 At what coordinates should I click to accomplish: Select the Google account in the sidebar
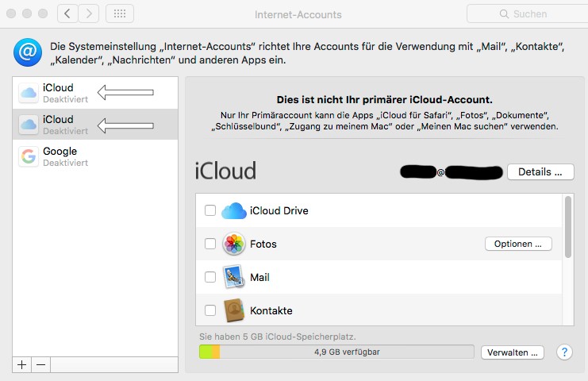point(95,156)
